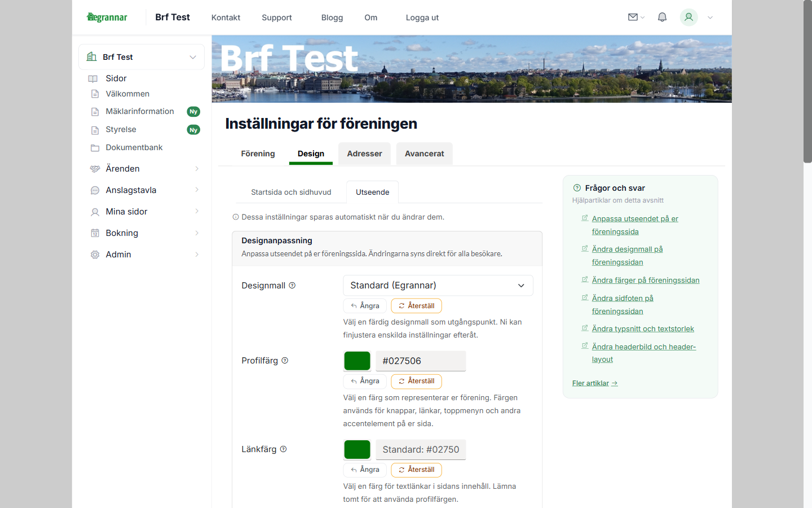Image resolution: width=812 pixels, height=508 pixels.
Task: Expand the Anslagstavla chevron
Action: 197,190
